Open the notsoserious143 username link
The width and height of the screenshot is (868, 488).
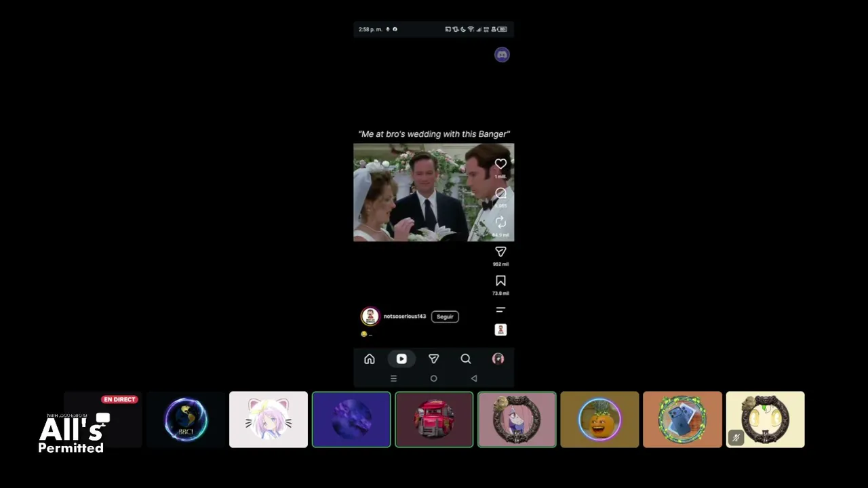coord(405,317)
